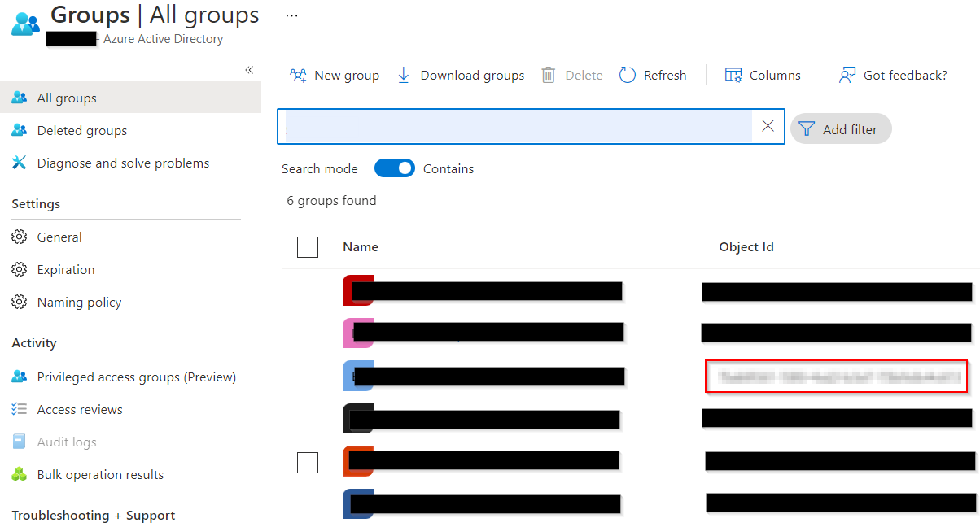Viewport: 980px width, 527px height.
Task: Click the dark blue group avatar
Action: click(357, 503)
